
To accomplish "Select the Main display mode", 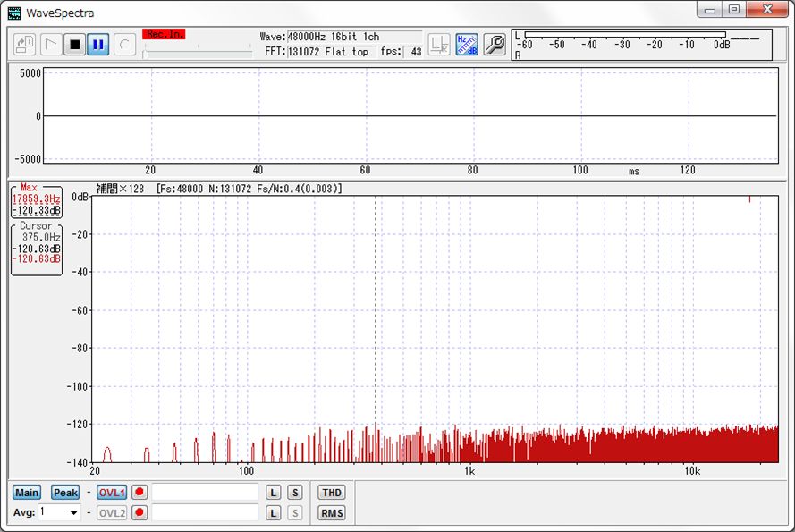I will (27, 492).
